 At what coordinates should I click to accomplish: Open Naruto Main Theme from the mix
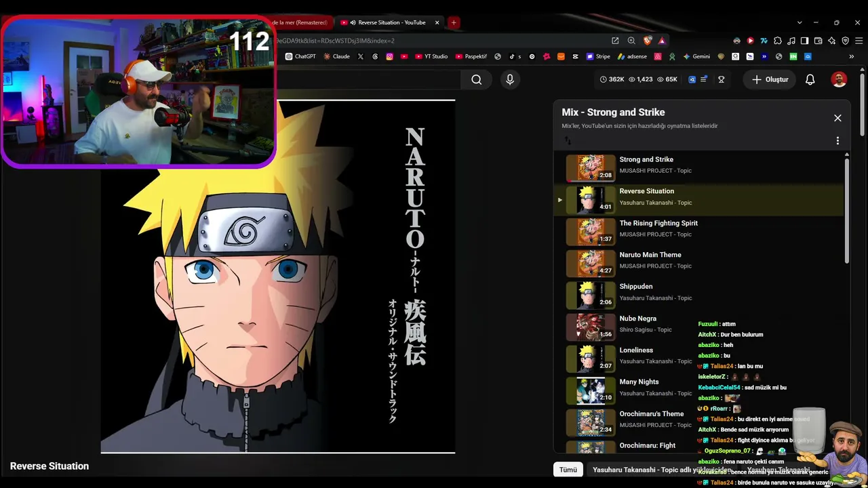[698, 263]
